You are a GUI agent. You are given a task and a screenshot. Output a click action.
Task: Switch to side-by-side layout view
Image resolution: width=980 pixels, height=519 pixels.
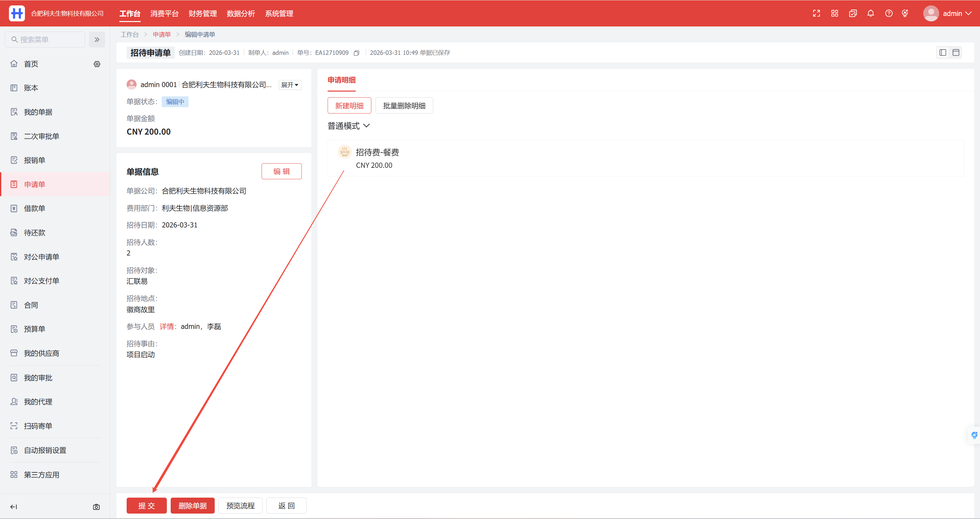(943, 53)
